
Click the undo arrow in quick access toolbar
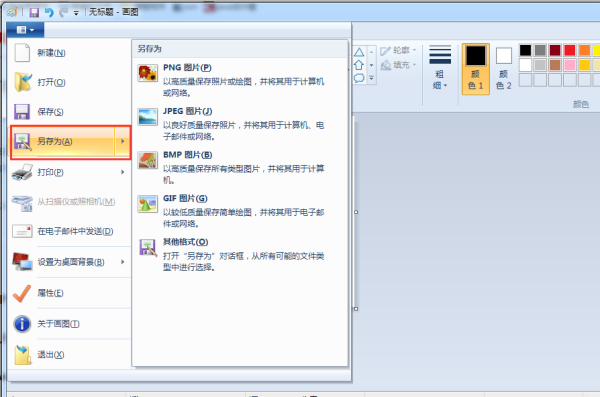(49, 13)
